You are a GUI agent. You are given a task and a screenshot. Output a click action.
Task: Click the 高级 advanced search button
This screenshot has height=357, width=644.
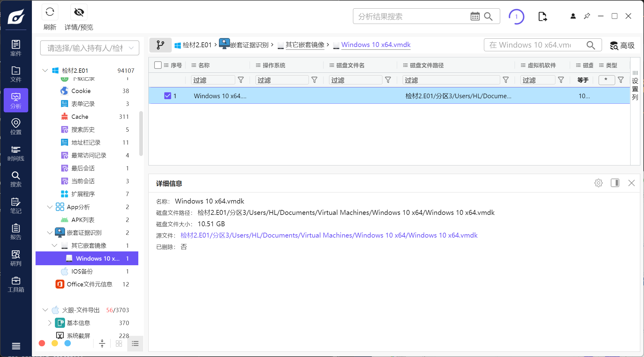(x=622, y=45)
